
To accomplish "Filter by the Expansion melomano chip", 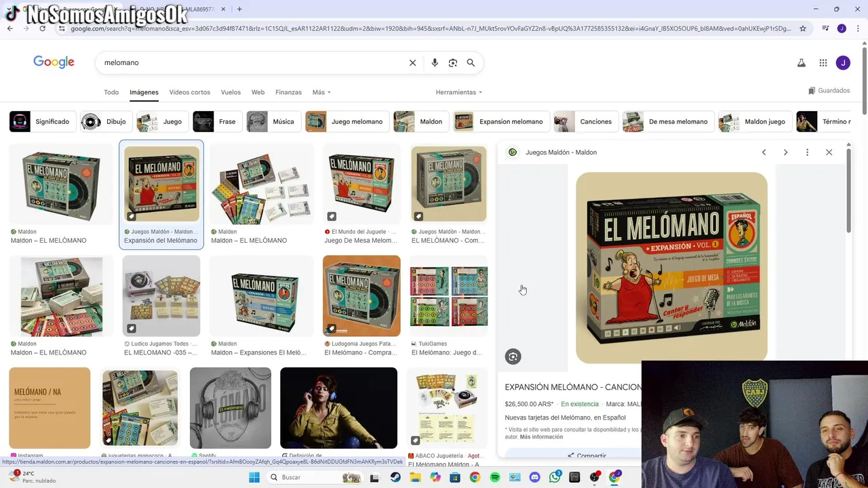I will coord(500,121).
